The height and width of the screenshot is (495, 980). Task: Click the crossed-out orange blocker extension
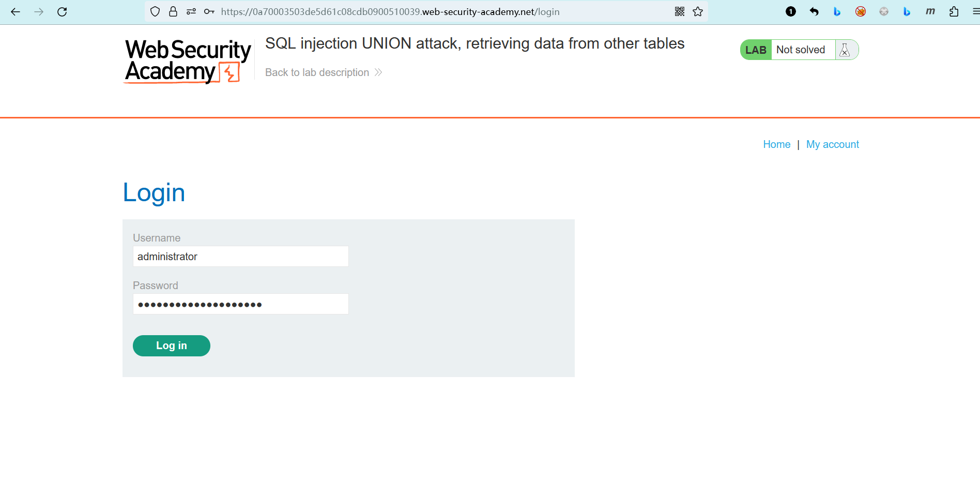coord(861,11)
